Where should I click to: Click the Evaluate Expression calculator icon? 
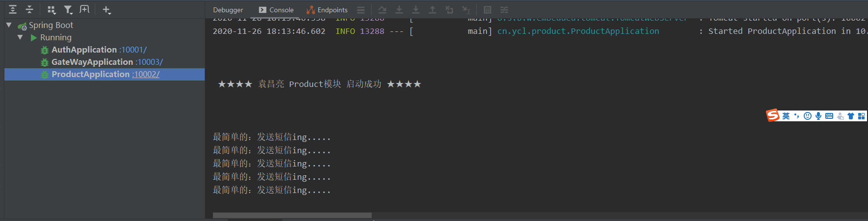[x=488, y=10]
